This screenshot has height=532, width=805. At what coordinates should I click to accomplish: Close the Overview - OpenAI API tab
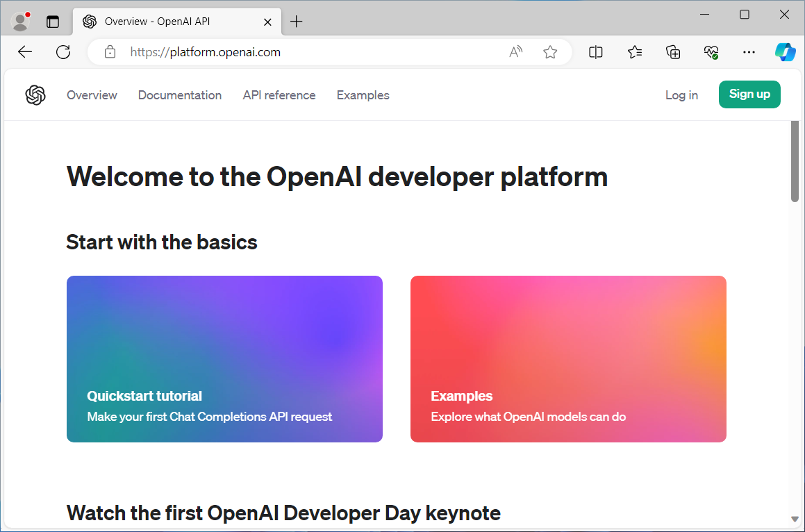tap(267, 22)
